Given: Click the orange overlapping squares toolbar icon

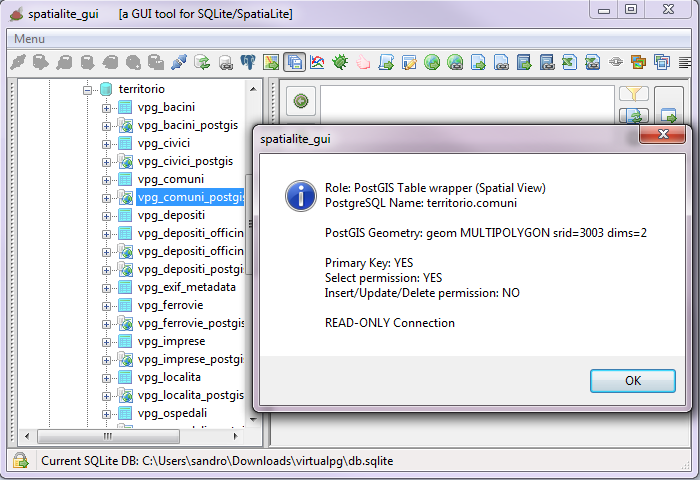Looking at the screenshot, I should coord(639,62).
